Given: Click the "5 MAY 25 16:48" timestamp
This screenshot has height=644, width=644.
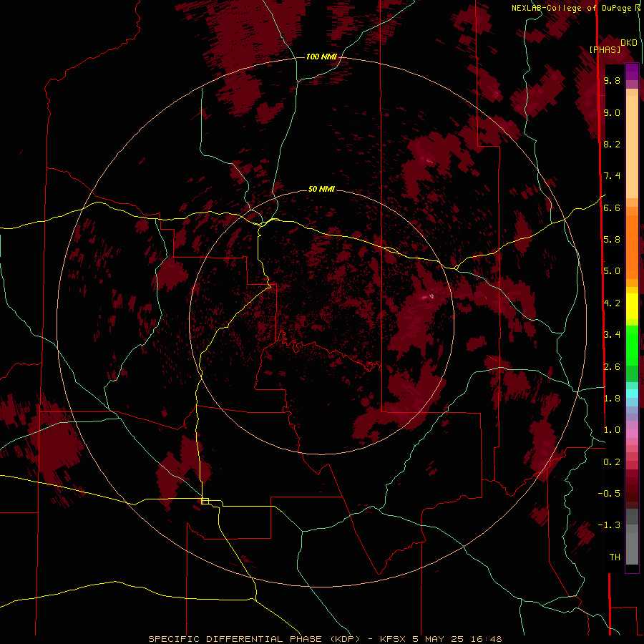Looking at the screenshot, I should click(457, 639).
